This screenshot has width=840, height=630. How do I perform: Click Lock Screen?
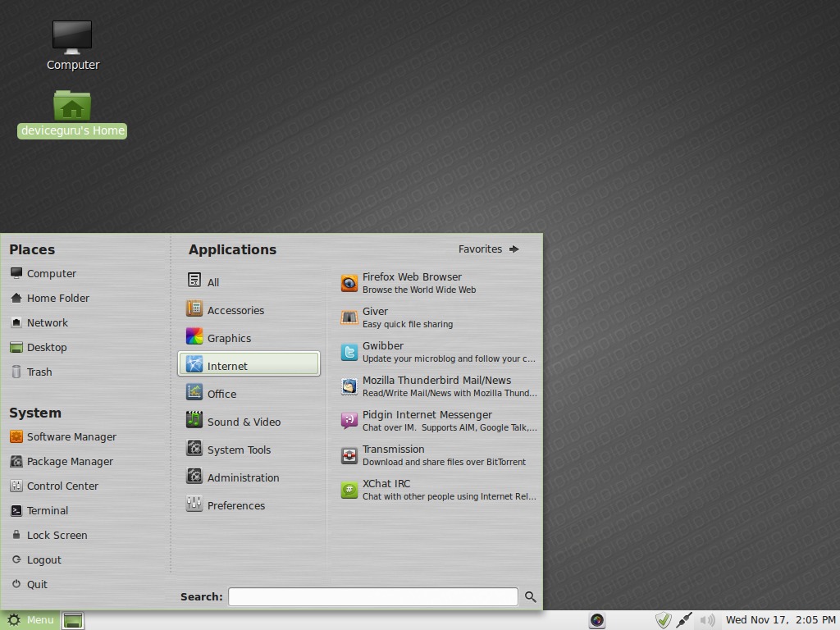pos(48,535)
